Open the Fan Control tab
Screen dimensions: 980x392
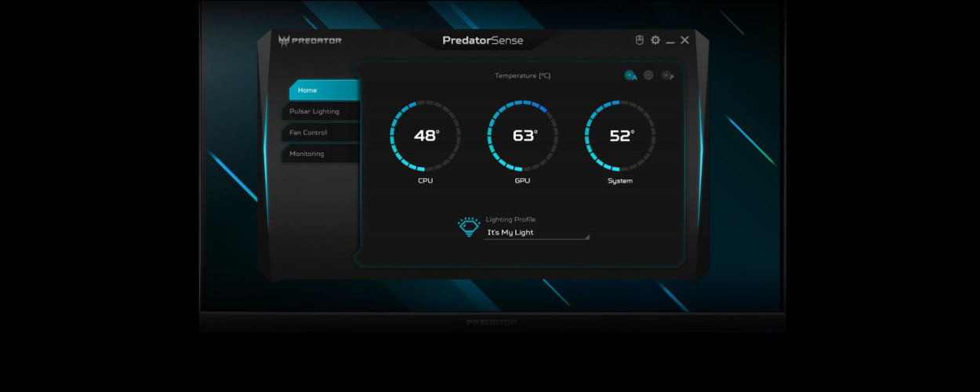(321, 132)
